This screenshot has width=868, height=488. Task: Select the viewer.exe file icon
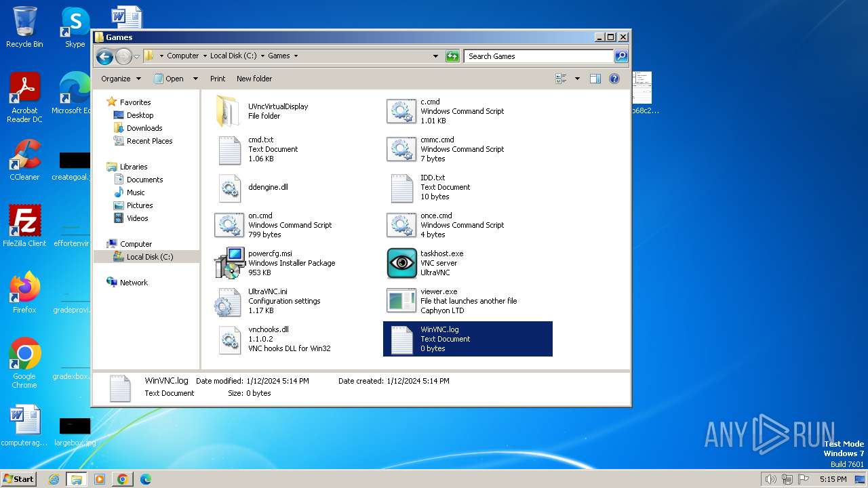tap(401, 301)
